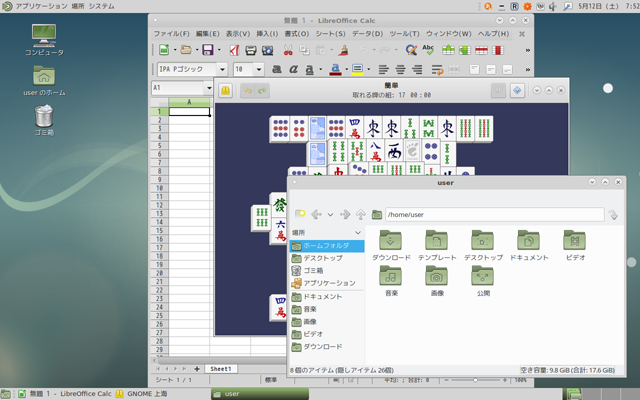Open the font size 10 dropdown
Image resolution: width=640 pixels, height=400 pixels.
[259, 69]
